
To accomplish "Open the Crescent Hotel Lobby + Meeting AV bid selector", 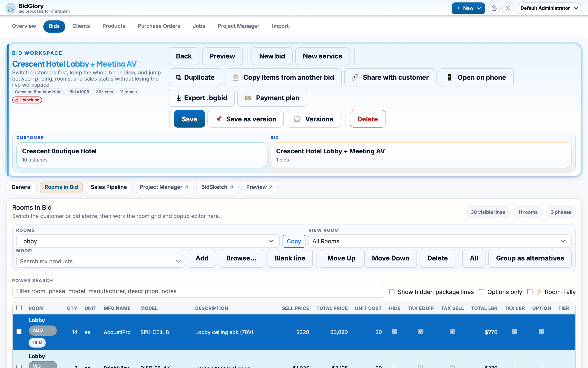I will pos(421,155).
